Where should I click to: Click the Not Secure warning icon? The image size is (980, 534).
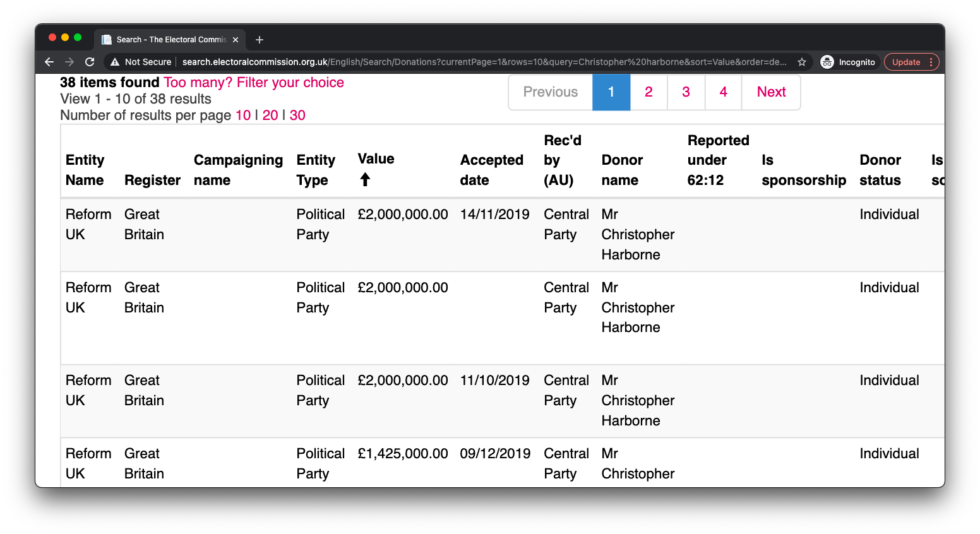[x=115, y=62]
